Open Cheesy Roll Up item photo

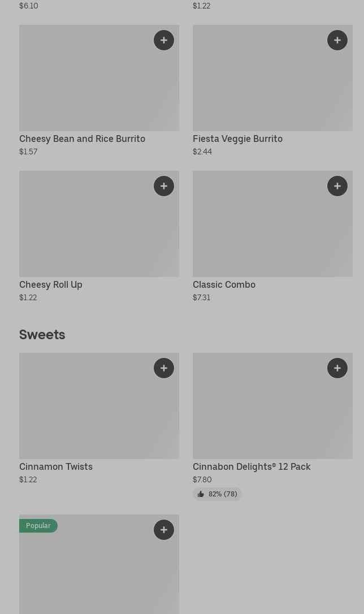[x=99, y=223]
